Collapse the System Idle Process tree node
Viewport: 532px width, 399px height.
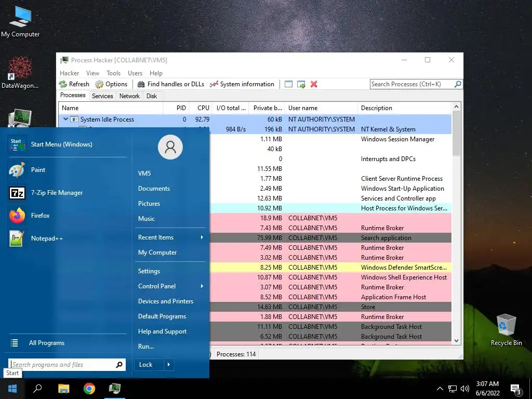(x=66, y=119)
